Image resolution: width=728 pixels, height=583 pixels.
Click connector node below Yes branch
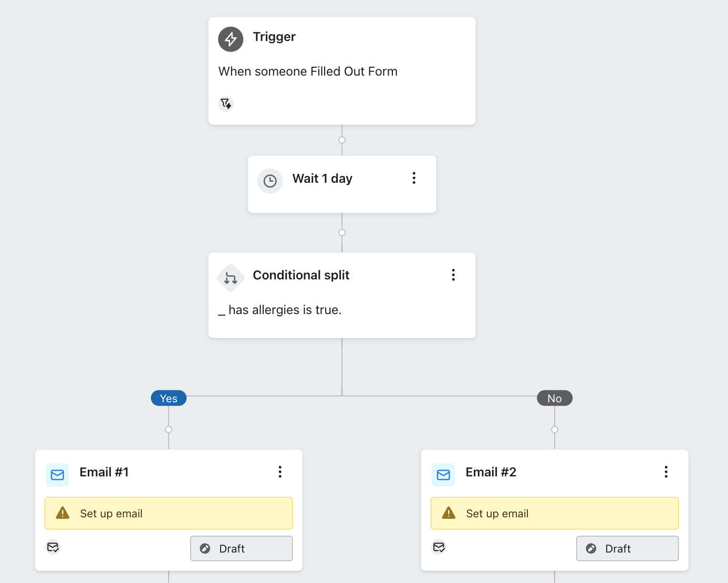tap(169, 430)
